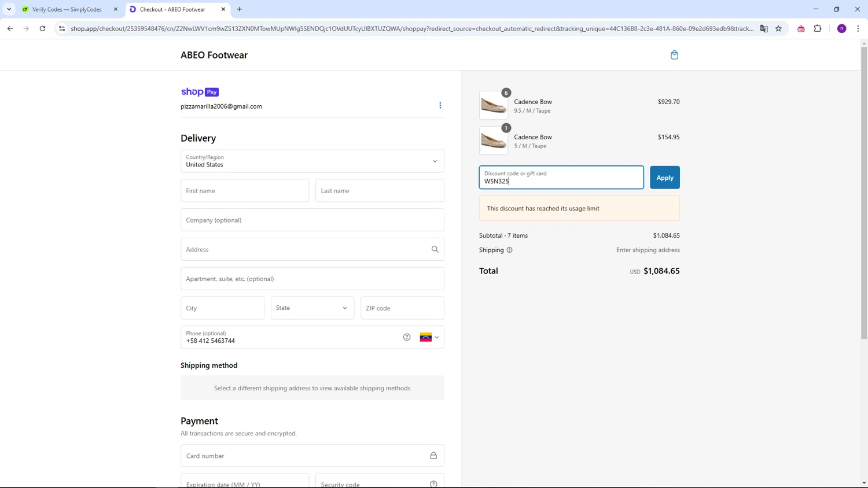Close the Verify Codes SimplyCodes tab
This screenshot has height=488, width=868.
tap(115, 9)
